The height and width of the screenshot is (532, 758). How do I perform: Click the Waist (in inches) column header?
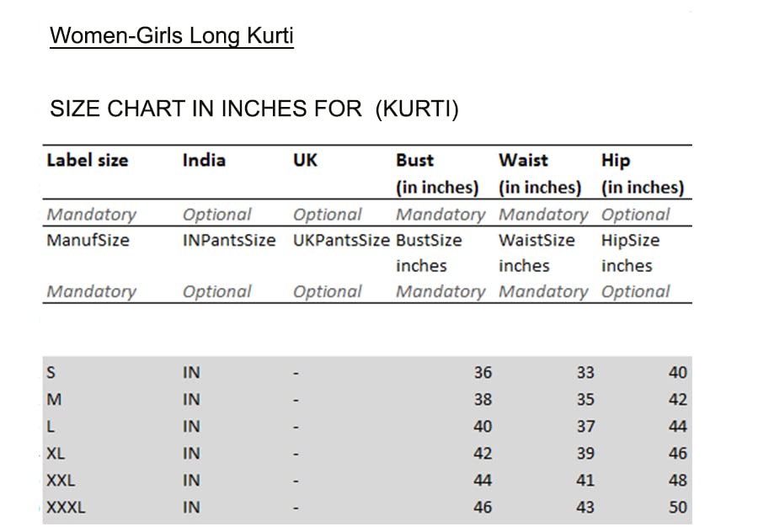coord(539,173)
